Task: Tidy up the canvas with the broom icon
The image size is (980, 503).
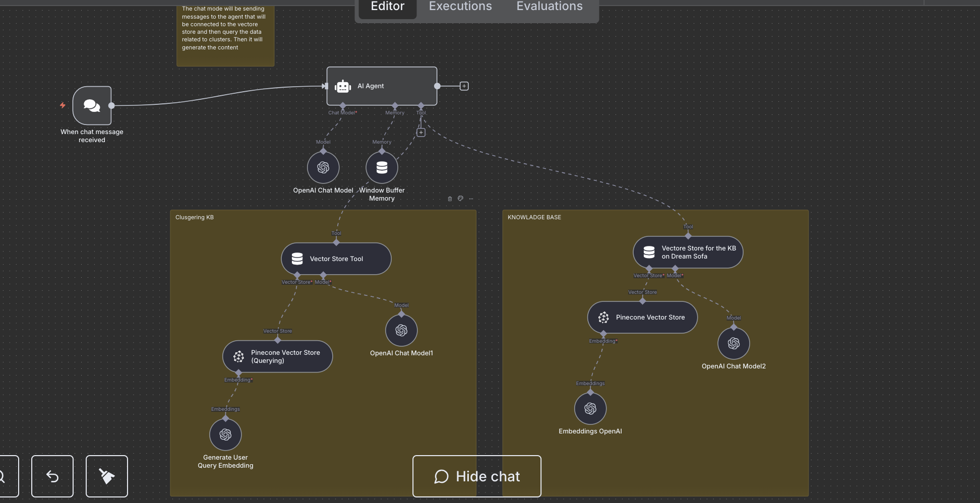Action: coord(106,476)
